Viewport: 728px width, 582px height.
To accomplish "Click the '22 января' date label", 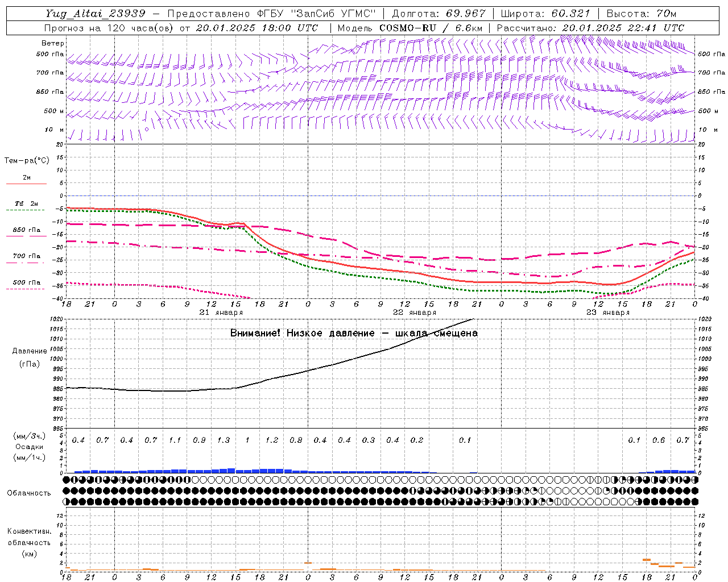I will click(414, 313).
